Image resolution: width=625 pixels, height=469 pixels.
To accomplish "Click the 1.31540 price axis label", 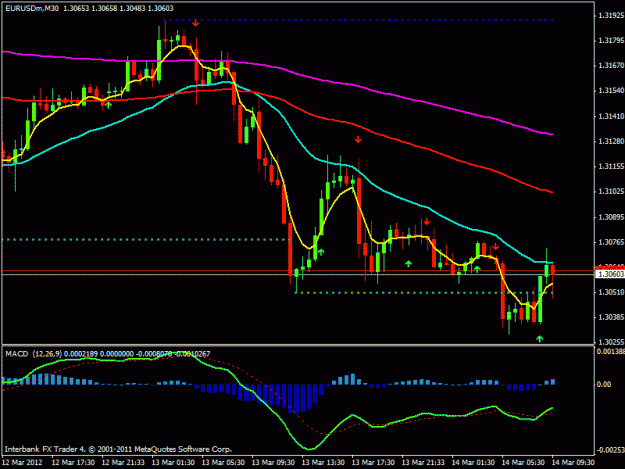I will pos(611,91).
